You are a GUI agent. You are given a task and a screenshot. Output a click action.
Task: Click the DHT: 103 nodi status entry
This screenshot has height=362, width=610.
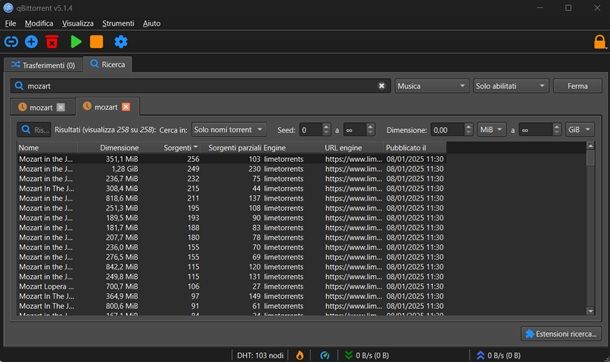coord(260,355)
